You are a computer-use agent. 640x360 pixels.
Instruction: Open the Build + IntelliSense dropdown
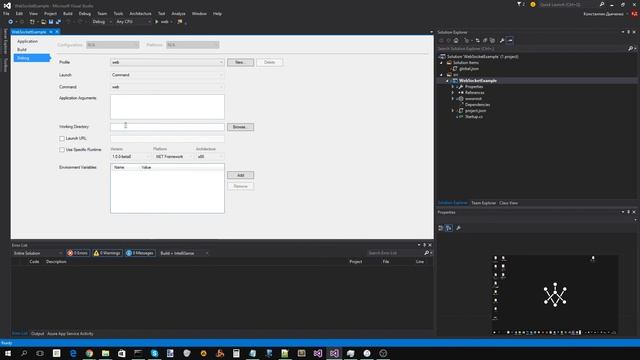click(x=184, y=253)
